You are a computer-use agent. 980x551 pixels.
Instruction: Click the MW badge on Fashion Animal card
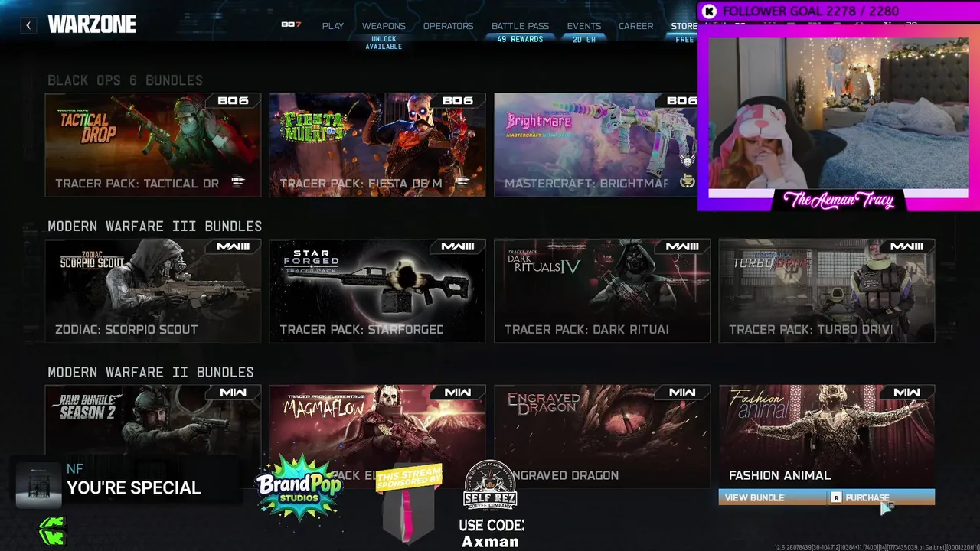coord(906,393)
